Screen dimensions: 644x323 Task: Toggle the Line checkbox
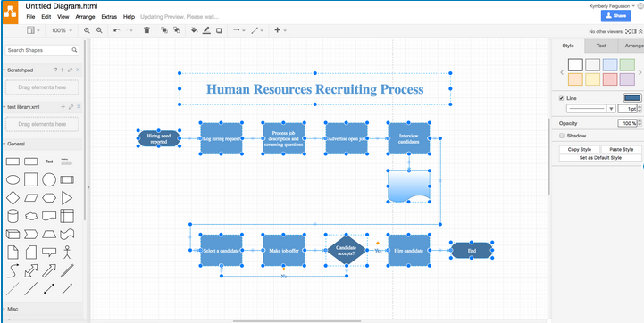562,98
